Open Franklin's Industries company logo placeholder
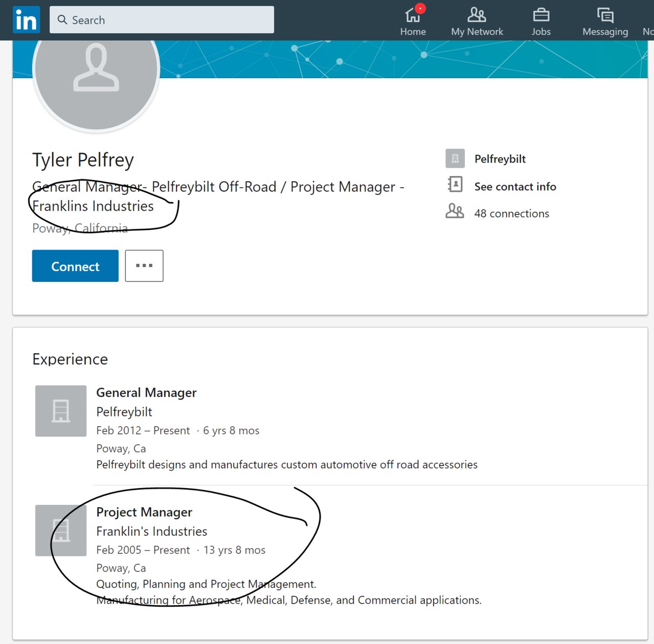The image size is (654, 644). point(61,530)
